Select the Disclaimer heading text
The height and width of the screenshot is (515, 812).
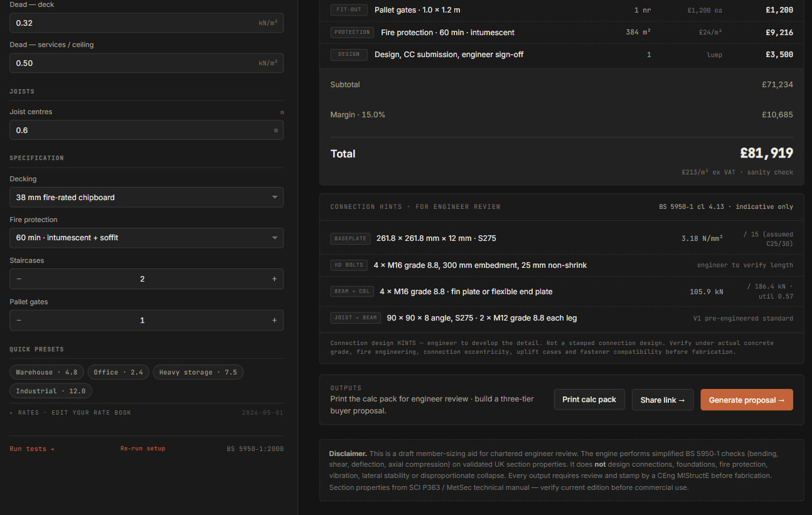point(348,453)
